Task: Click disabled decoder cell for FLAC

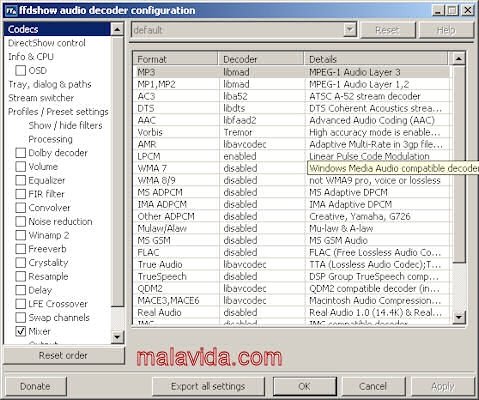Action: (x=262, y=252)
